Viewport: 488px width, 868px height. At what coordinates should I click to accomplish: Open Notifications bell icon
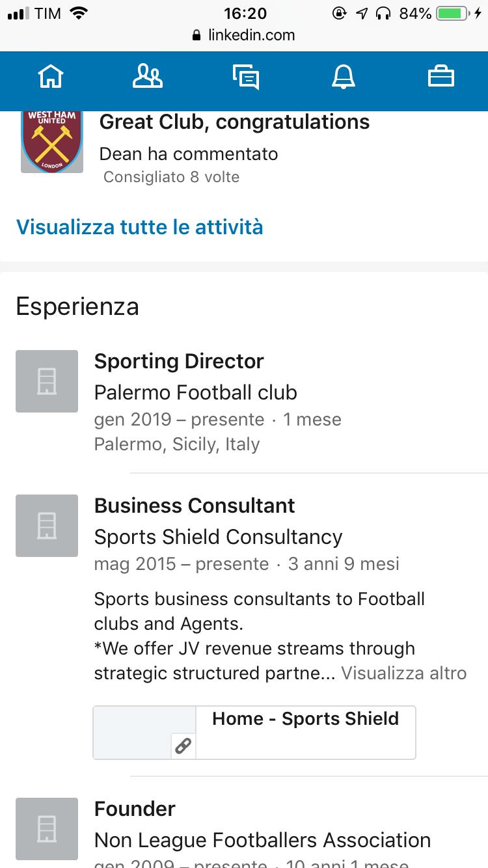(x=344, y=77)
